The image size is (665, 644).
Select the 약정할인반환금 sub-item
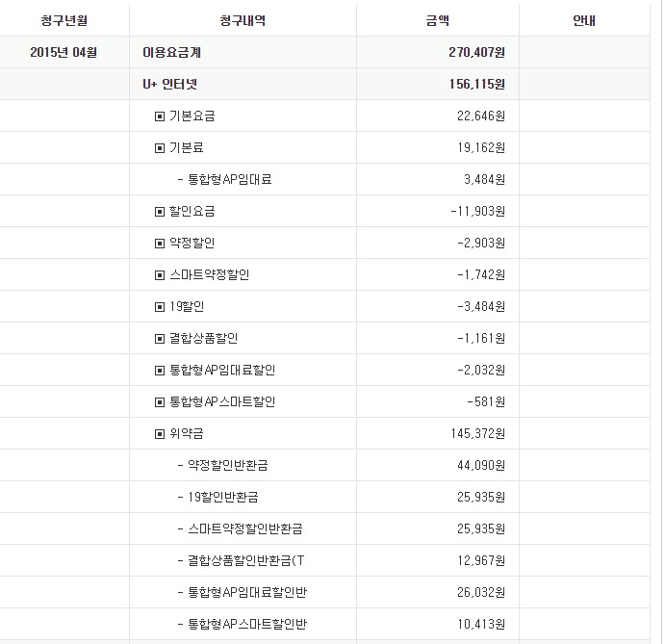pyautogui.click(x=228, y=465)
